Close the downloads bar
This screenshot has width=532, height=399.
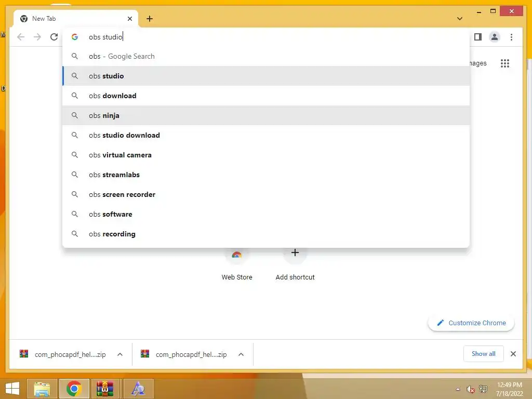(x=513, y=354)
